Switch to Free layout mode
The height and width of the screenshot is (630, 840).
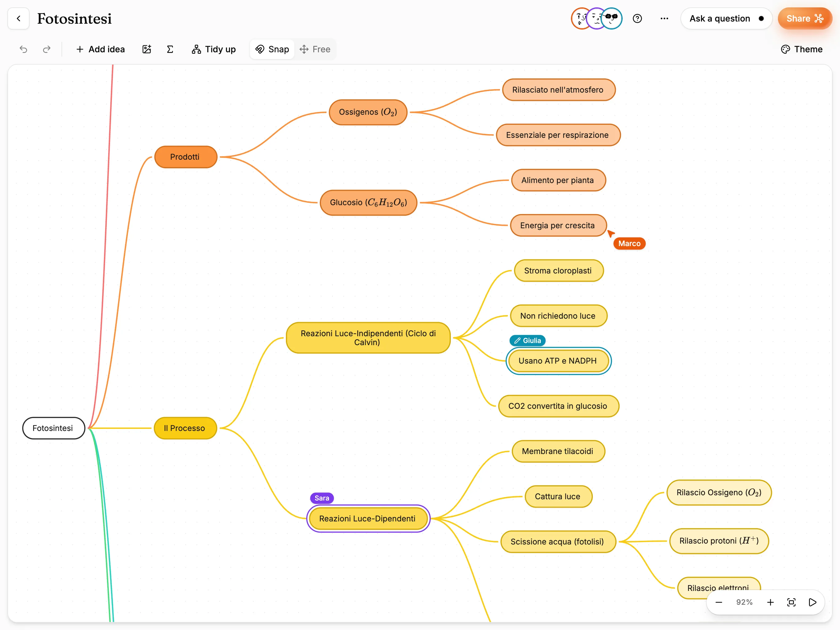click(315, 50)
